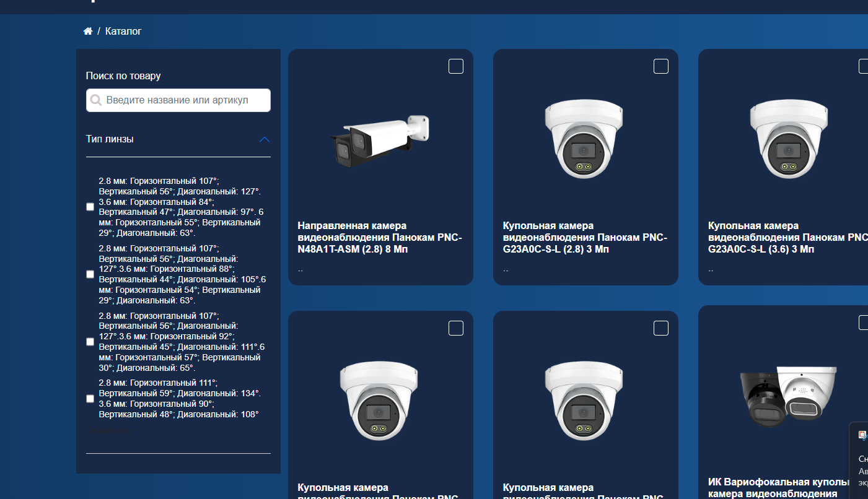Check lens filter with Диагональный: 111°
Image resolution: width=868 pixels, height=499 pixels.
[90, 342]
